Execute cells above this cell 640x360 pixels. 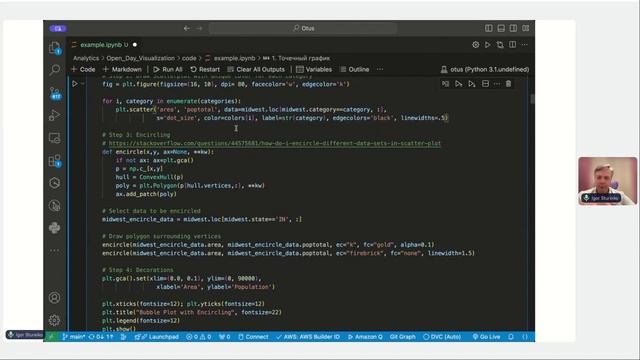coord(458,84)
